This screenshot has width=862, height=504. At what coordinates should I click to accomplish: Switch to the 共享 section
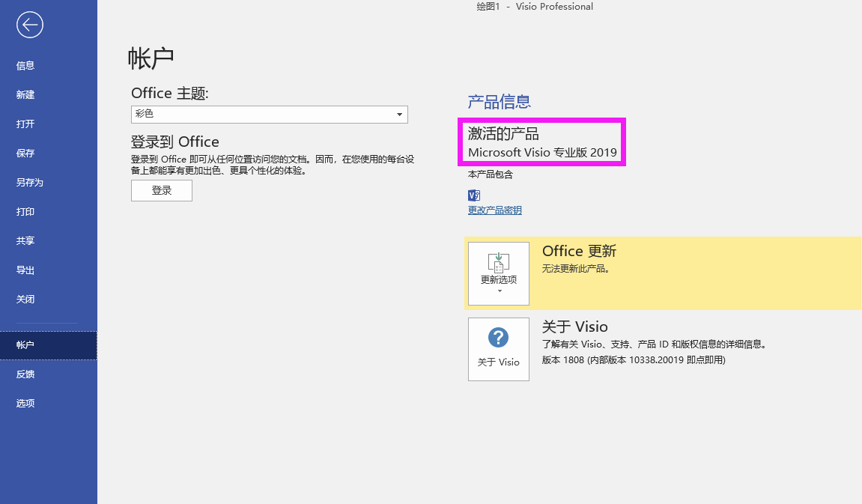point(26,241)
